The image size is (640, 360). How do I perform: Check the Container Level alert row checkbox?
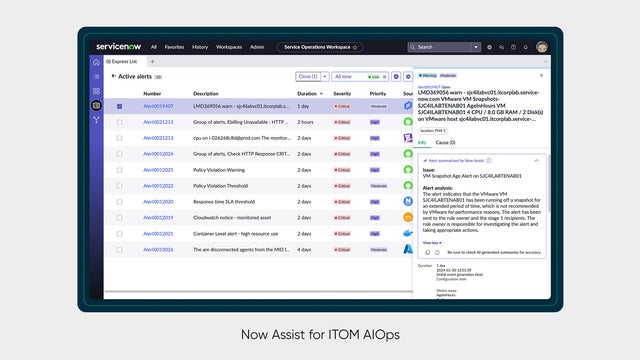[119, 234]
